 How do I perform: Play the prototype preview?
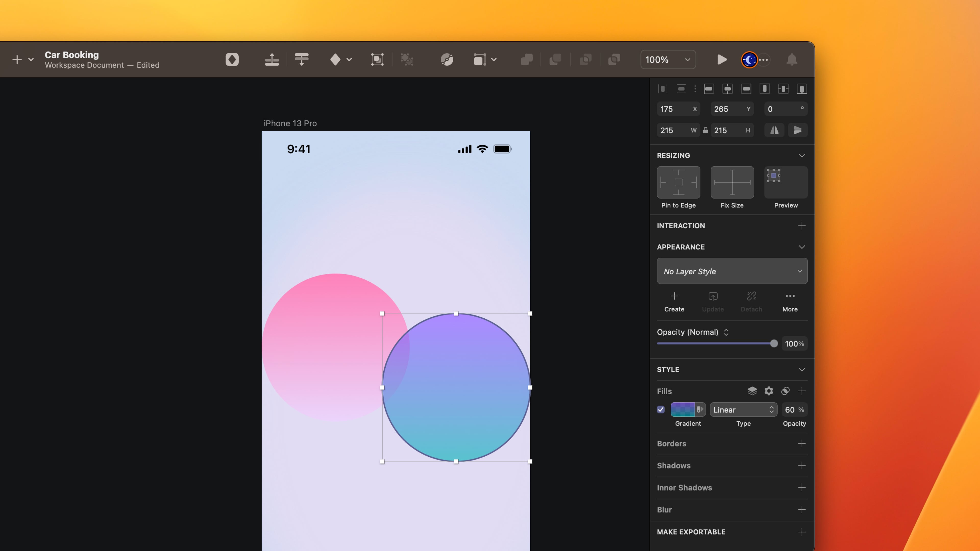[721, 60]
